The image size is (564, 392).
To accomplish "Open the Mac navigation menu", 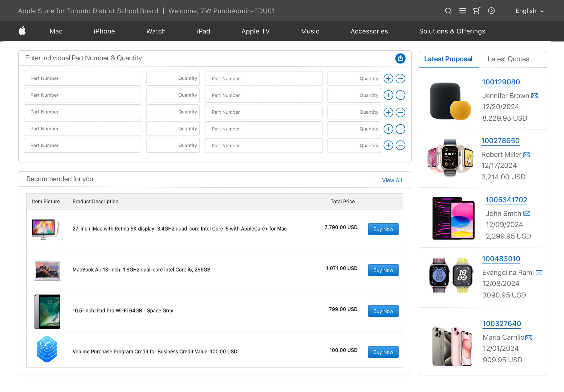I will pyautogui.click(x=56, y=31).
